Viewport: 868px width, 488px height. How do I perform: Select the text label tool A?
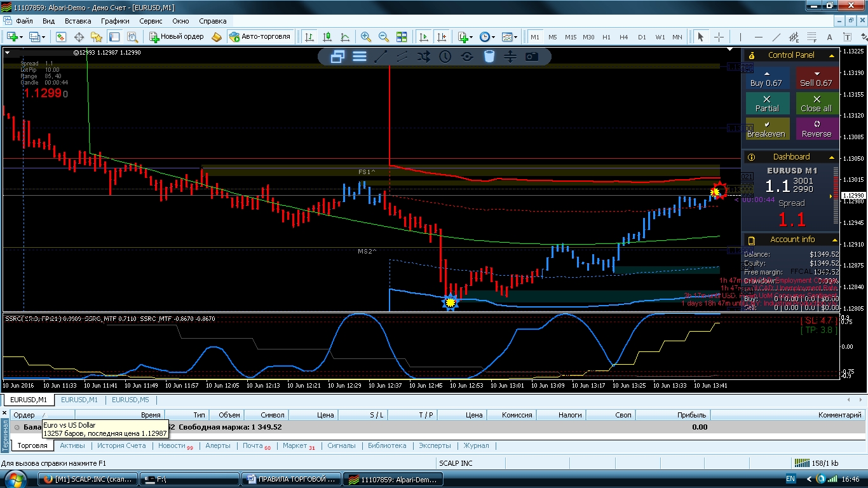click(x=830, y=37)
